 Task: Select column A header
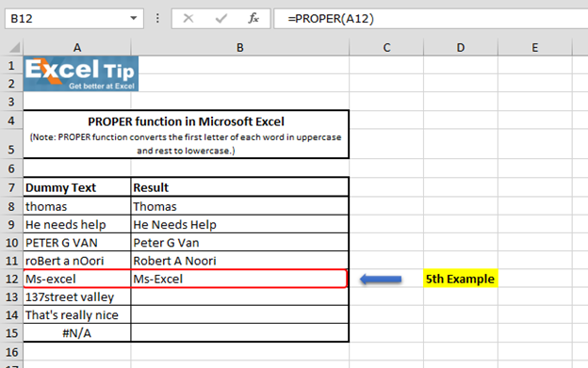[x=77, y=48]
